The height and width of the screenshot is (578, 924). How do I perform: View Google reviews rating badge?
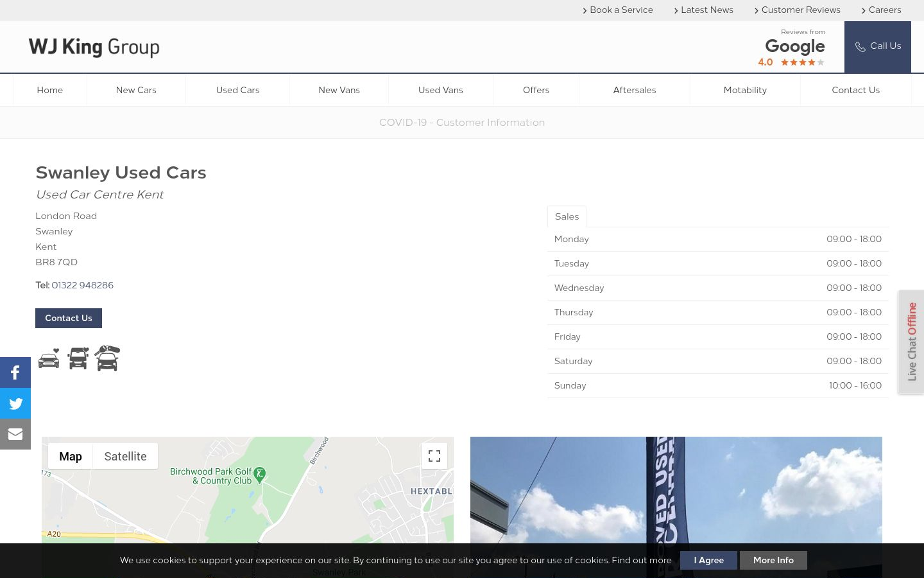(x=792, y=49)
